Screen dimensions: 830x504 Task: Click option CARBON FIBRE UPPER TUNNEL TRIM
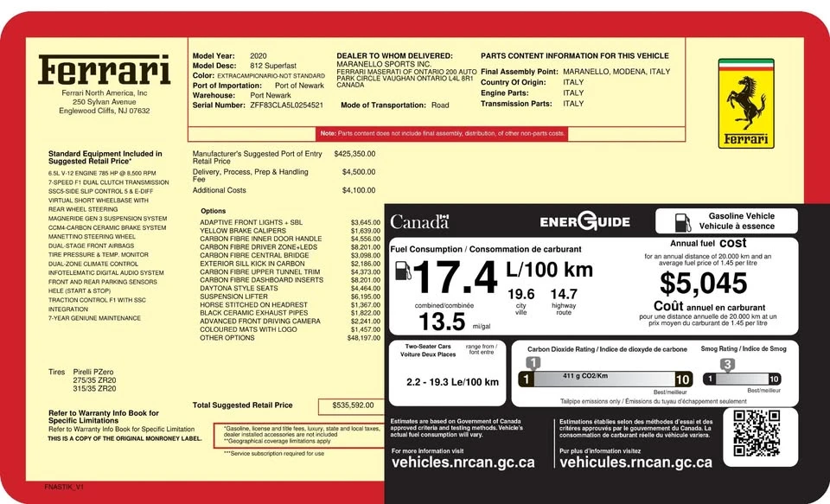pyautogui.click(x=260, y=271)
